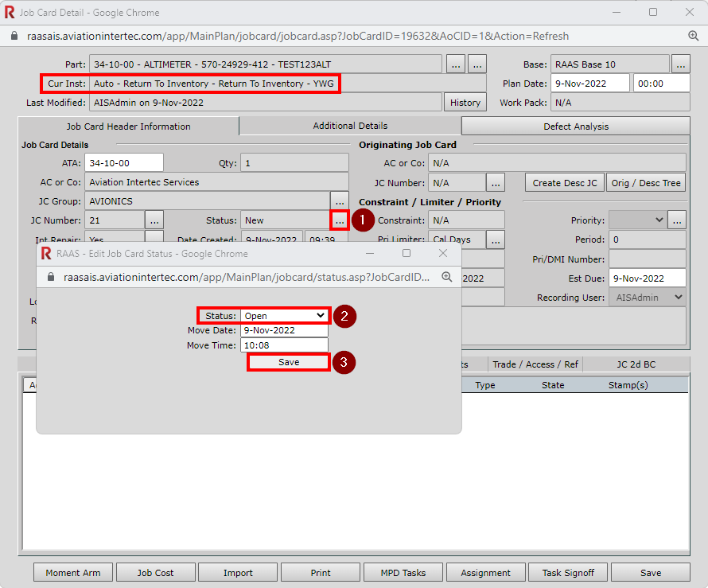Open the Priority dropdown

click(637, 220)
